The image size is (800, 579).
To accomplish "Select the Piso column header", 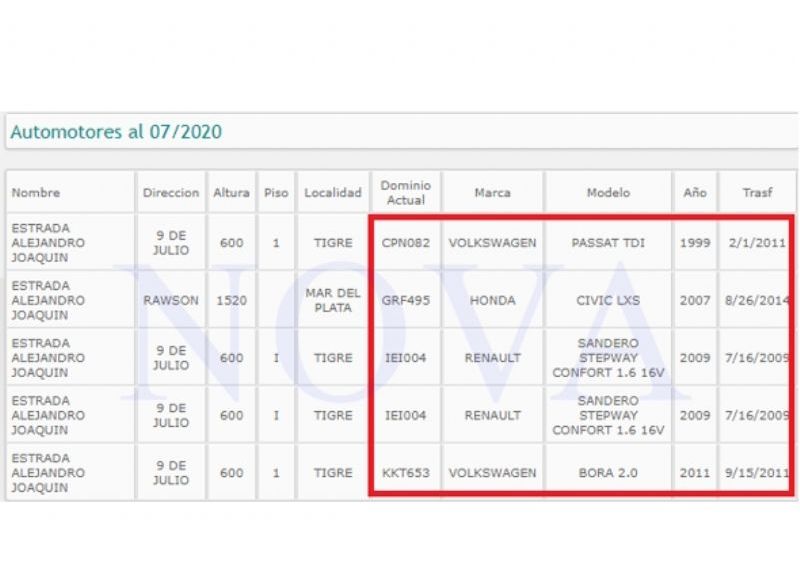I will click(276, 193).
